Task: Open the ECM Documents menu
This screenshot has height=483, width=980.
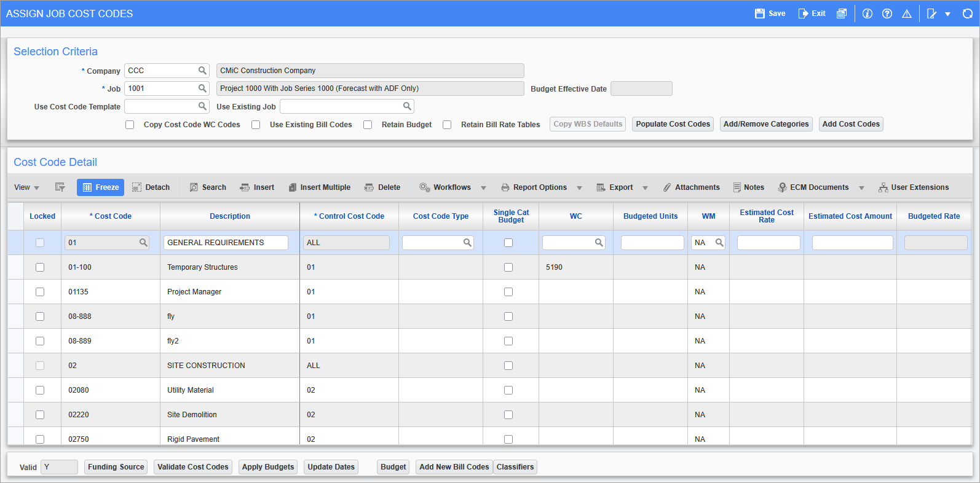Action: [813, 187]
